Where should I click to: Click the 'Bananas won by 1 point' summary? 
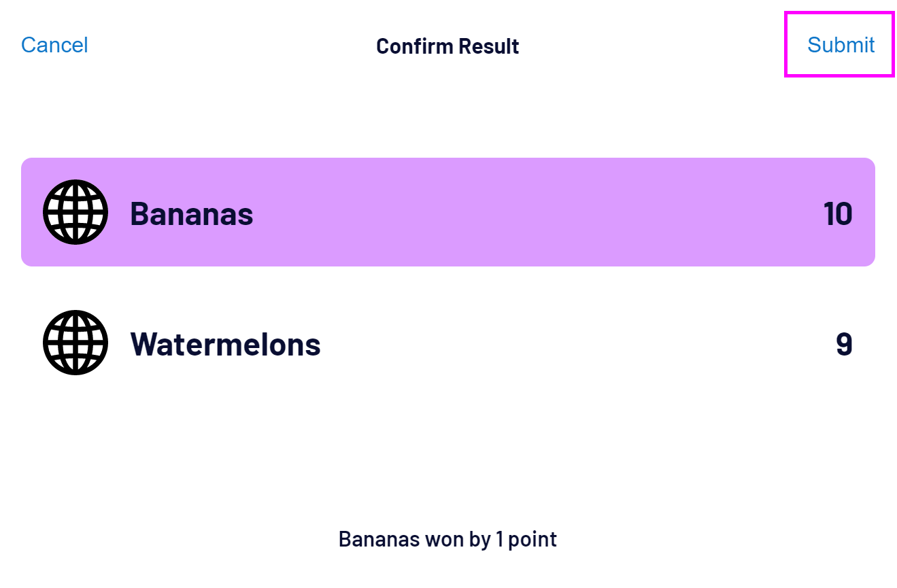point(447,539)
